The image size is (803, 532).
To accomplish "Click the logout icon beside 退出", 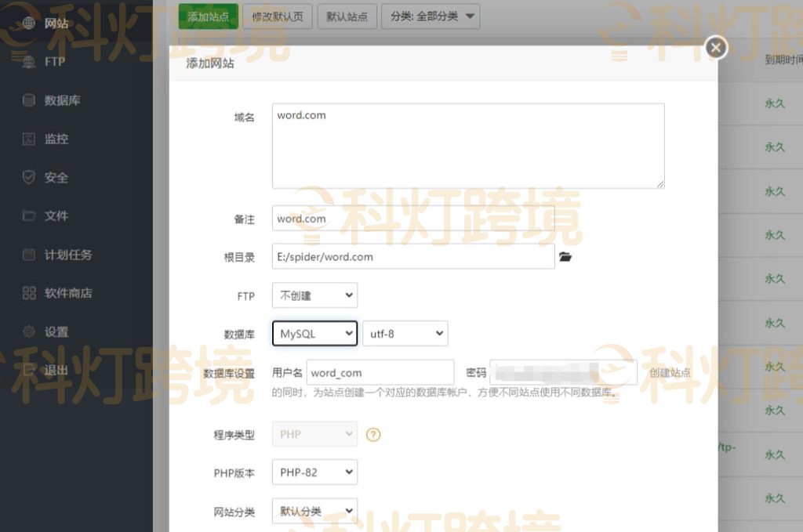I will click(x=29, y=370).
